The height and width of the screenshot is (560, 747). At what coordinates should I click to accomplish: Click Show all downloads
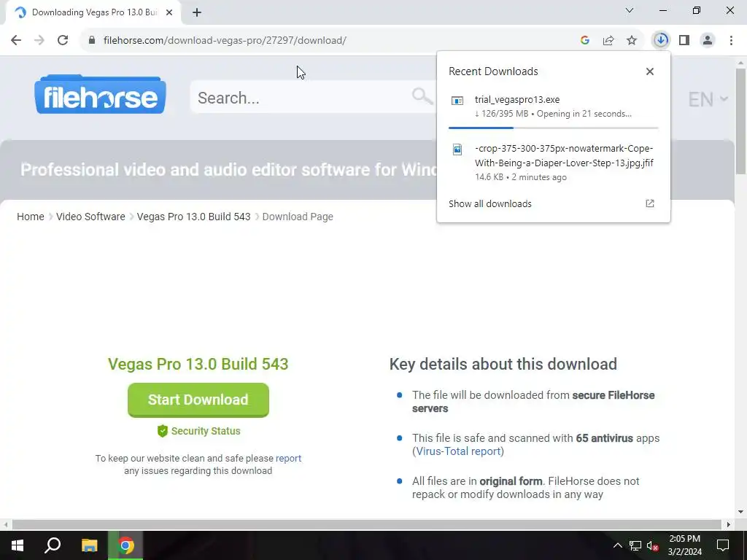point(489,204)
